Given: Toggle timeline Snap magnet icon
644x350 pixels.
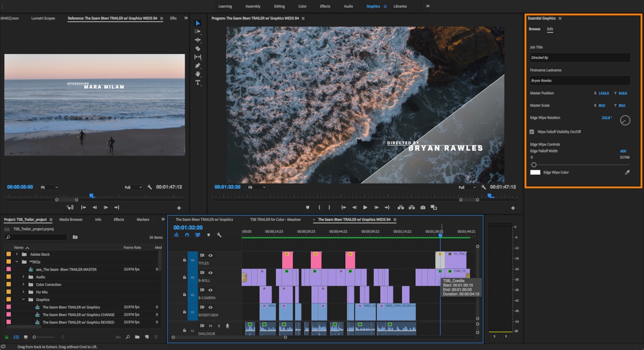Looking at the screenshot, I should [x=187, y=235].
